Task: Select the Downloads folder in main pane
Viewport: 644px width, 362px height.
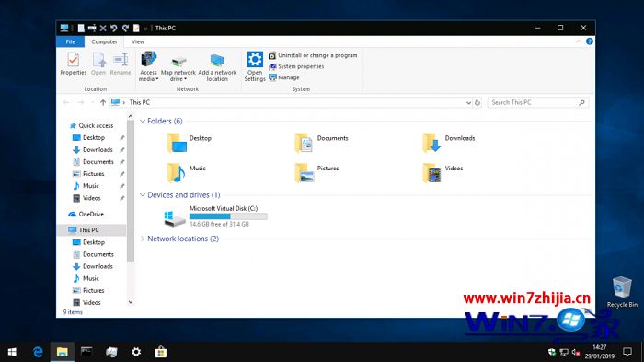Action: (449, 143)
